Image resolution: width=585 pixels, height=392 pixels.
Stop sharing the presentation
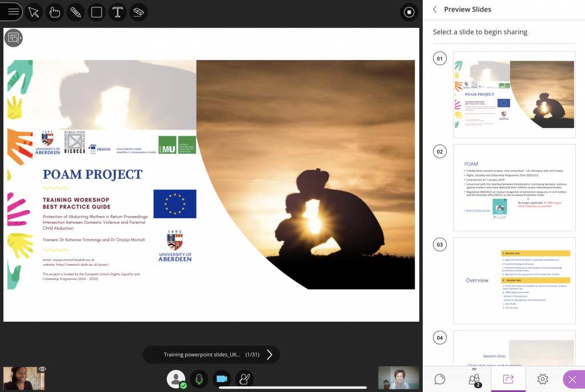408,12
